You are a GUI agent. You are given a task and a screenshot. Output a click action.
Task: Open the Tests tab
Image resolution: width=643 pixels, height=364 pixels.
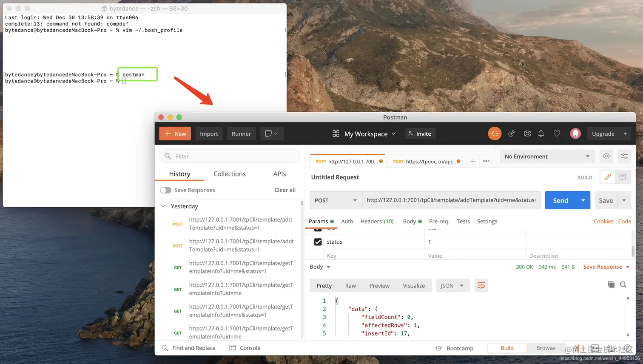[463, 221]
